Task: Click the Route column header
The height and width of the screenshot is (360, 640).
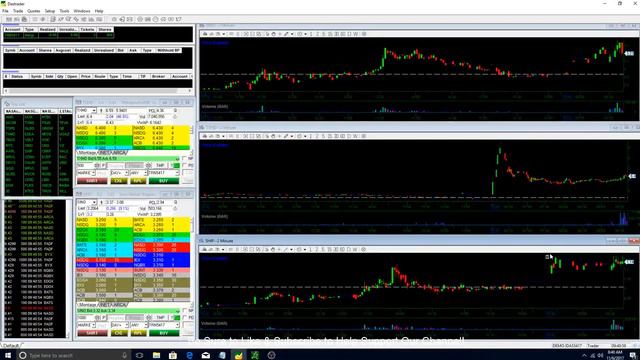Action: pos(100,76)
